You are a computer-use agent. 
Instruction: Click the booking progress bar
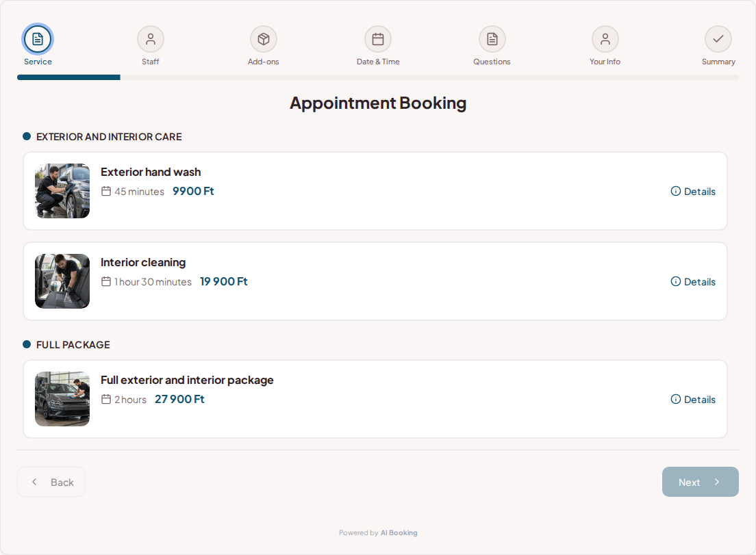pyautogui.click(x=378, y=77)
